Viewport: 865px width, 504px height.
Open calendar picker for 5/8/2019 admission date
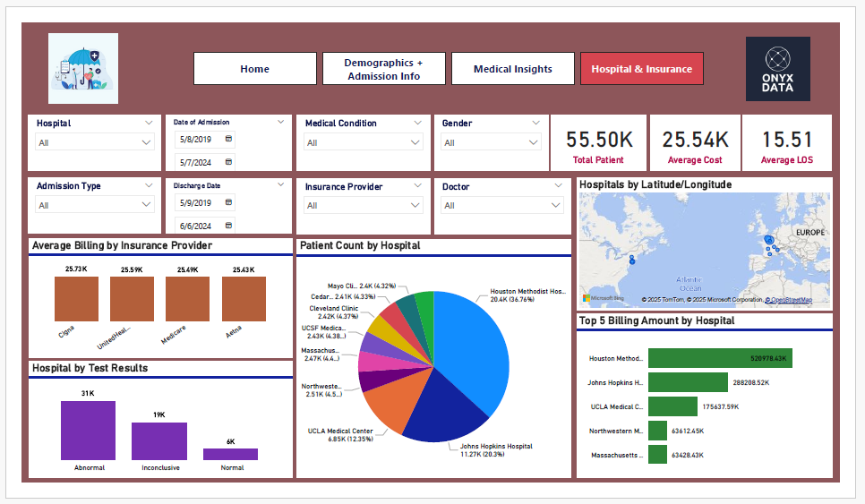click(x=228, y=139)
